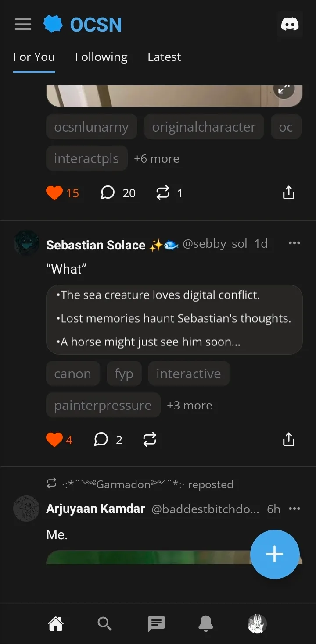Screen dimensions: 316x644
Task: Toggle repost on the 20-comment post
Action: click(163, 193)
